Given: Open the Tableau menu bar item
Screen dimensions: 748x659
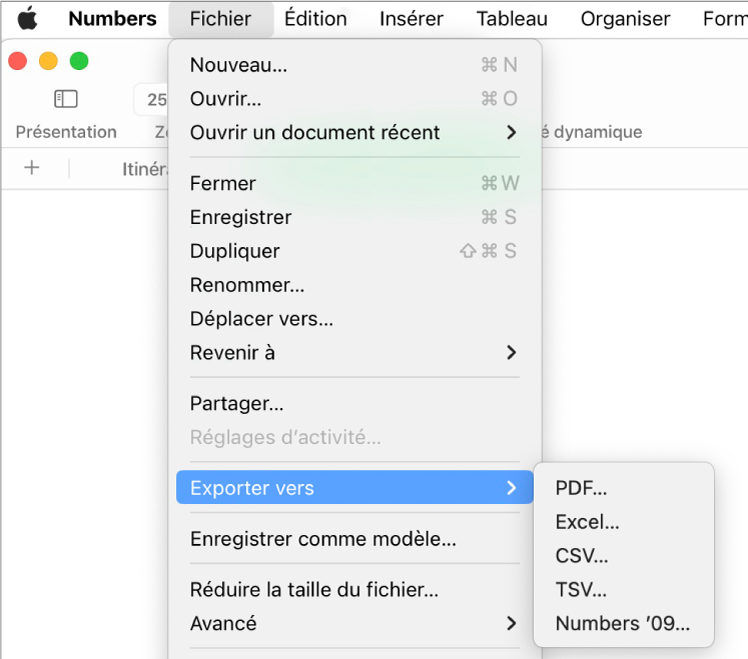Looking at the screenshot, I should click(x=512, y=19).
